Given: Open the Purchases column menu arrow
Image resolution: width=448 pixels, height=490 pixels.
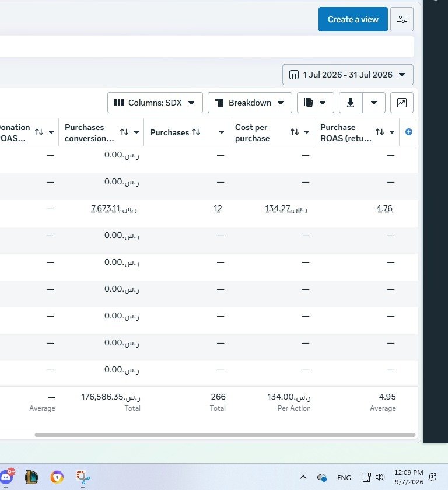Looking at the screenshot, I should 222,132.
